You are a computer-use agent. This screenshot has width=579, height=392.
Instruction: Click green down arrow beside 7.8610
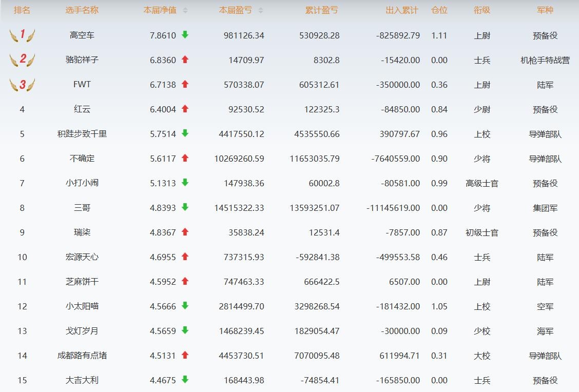[185, 35]
